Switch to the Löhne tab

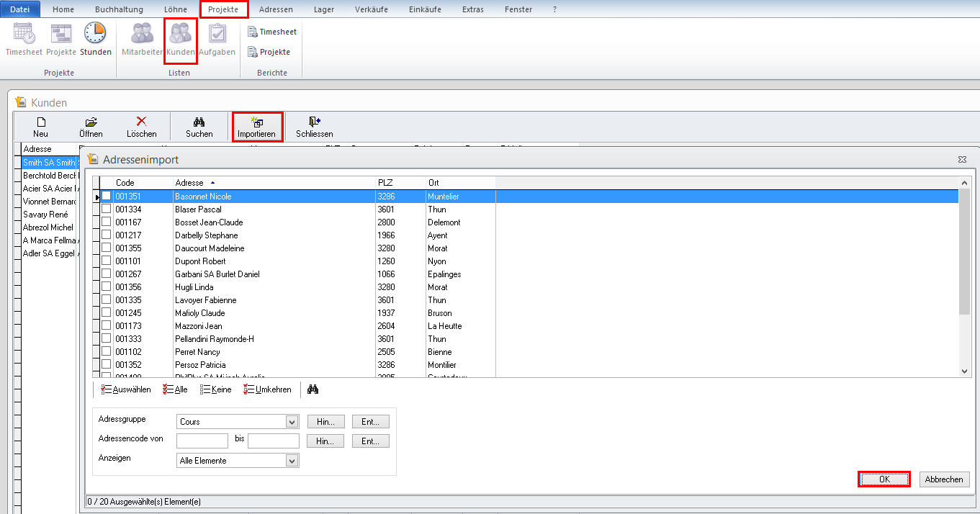pos(176,9)
